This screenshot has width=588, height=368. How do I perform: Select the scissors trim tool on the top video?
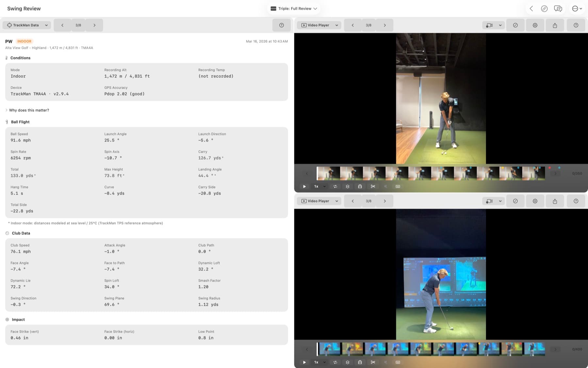(x=373, y=186)
